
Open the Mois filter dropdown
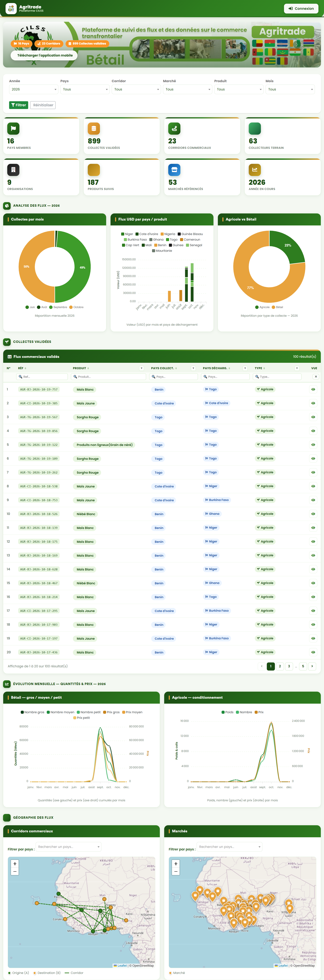(290, 89)
